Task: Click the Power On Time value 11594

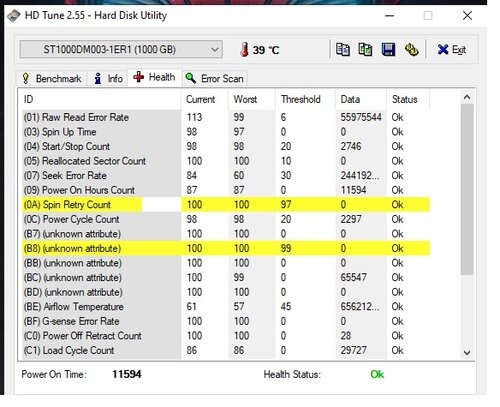Action: coord(127,374)
